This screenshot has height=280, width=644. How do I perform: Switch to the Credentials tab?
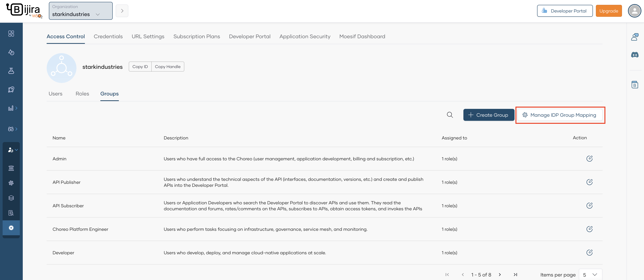coord(108,37)
